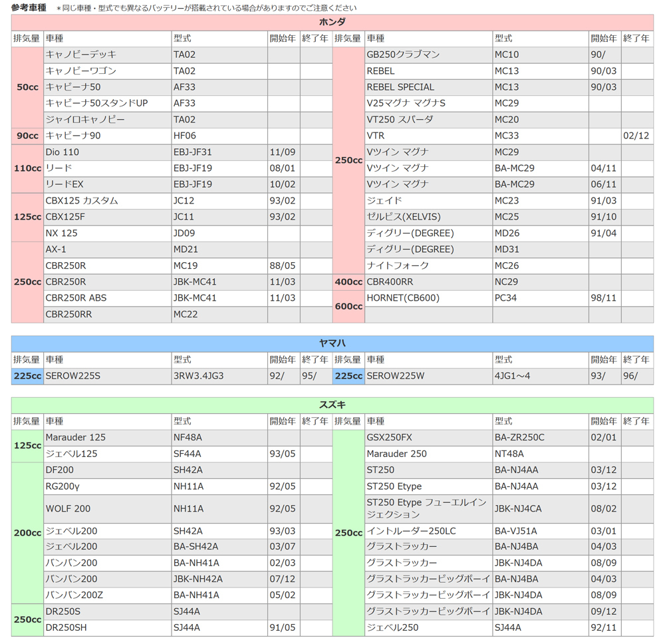Click the ホンダ section header
The image size is (665, 644).
pyautogui.click(x=332, y=22)
